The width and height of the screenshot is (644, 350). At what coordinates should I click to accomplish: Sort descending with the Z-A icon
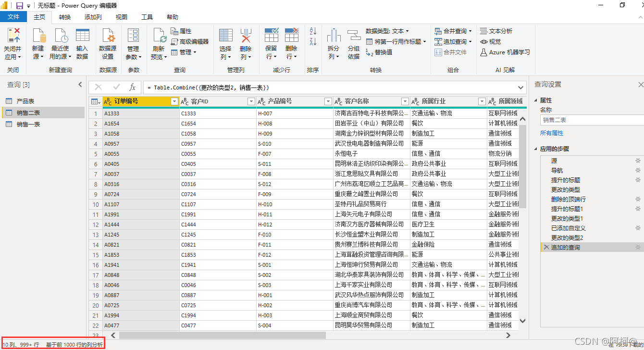click(313, 42)
